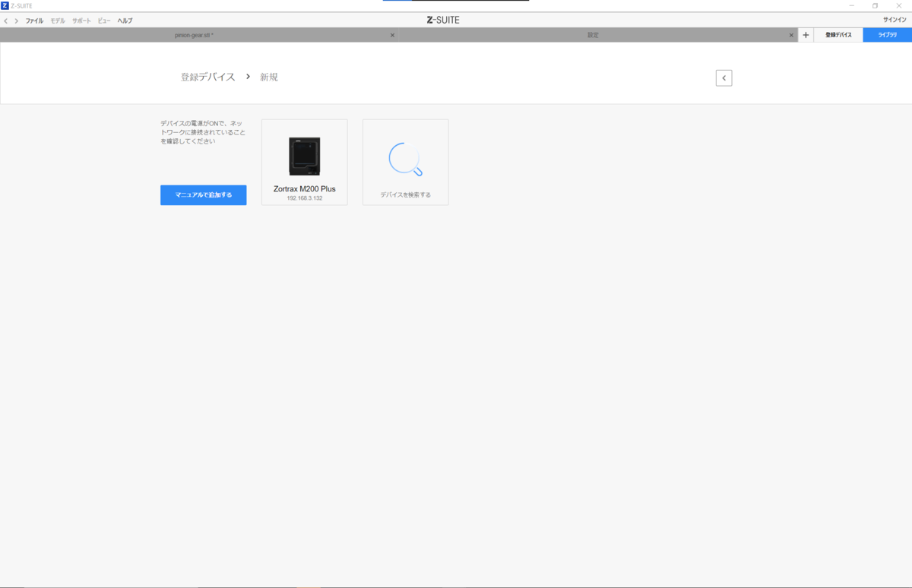Click デバイスを検索する label
This screenshot has width=912, height=588.
pos(405,195)
